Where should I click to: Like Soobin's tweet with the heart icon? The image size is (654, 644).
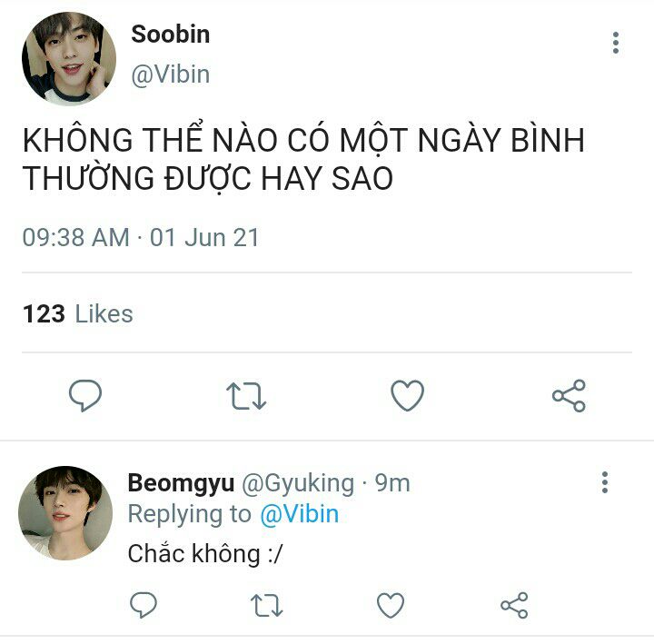click(408, 395)
